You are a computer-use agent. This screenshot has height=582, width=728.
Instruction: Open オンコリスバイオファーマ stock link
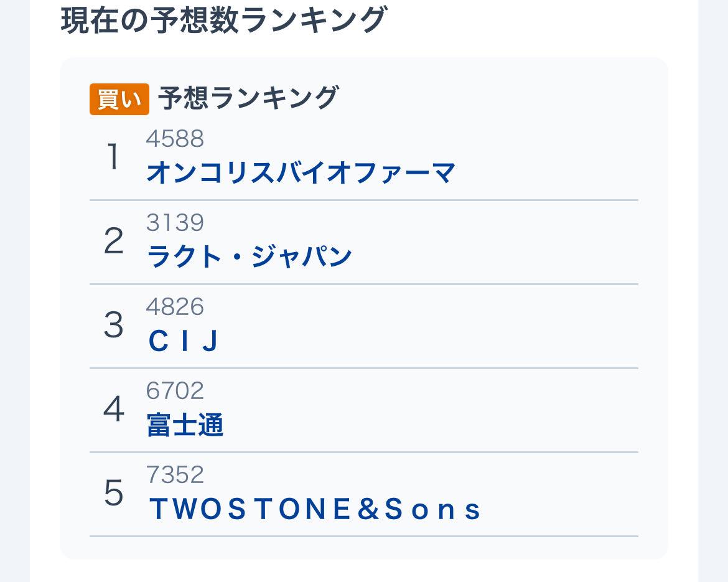tap(301, 173)
